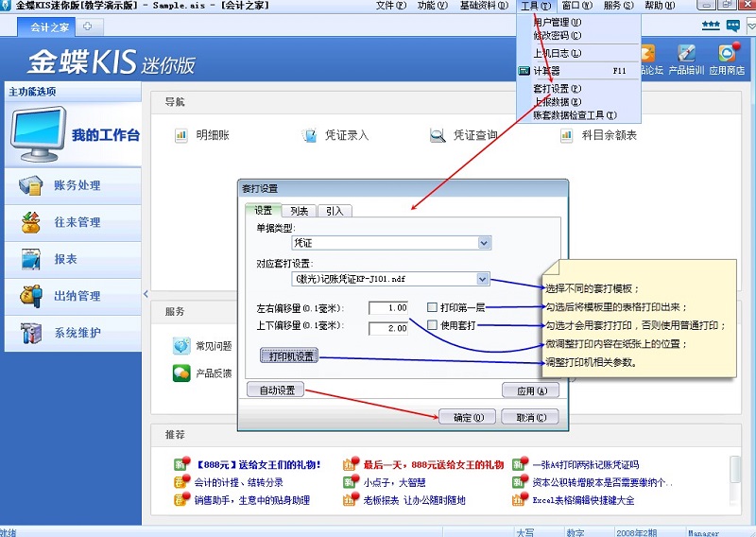Open 凭证录入 from the navigation panel
The image size is (756, 537).
[x=309, y=135]
